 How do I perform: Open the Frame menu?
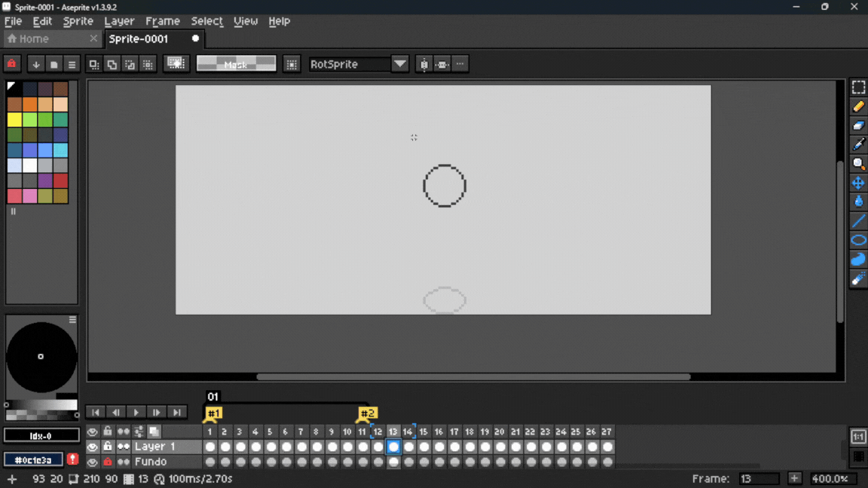point(162,21)
